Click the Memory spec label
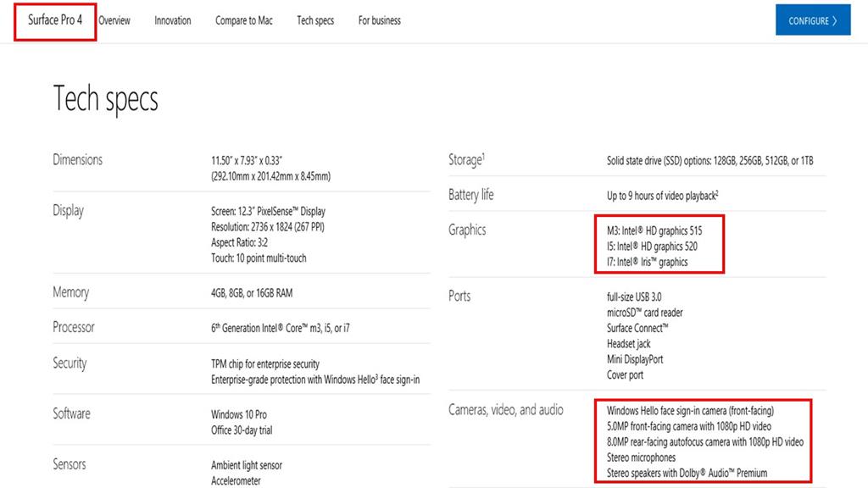The height and width of the screenshot is (488, 868). click(x=71, y=292)
